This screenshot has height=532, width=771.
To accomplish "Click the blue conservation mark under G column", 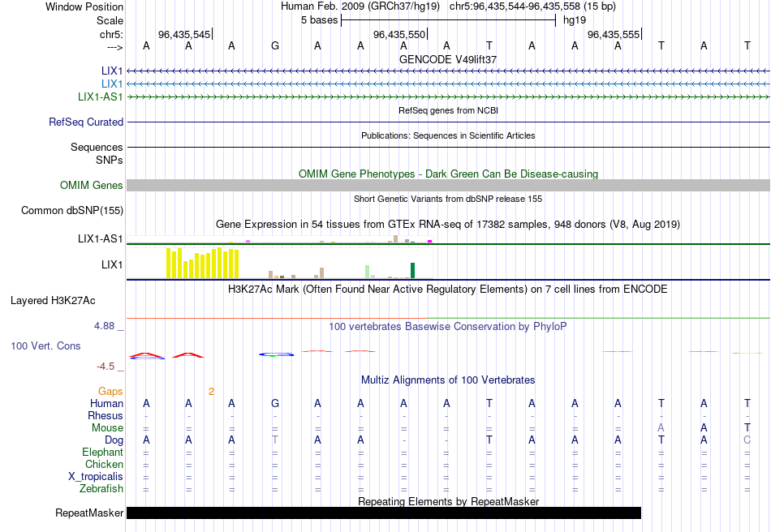I will click(x=276, y=354).
